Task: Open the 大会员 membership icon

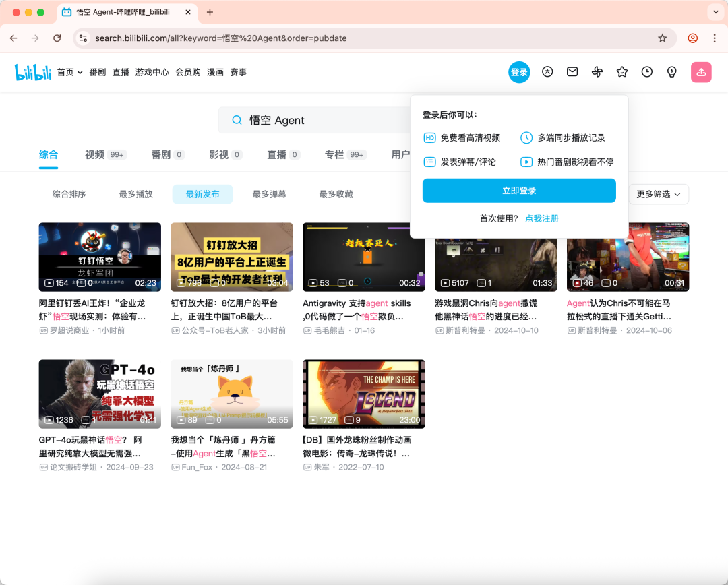Action: (x=547, y=71)
